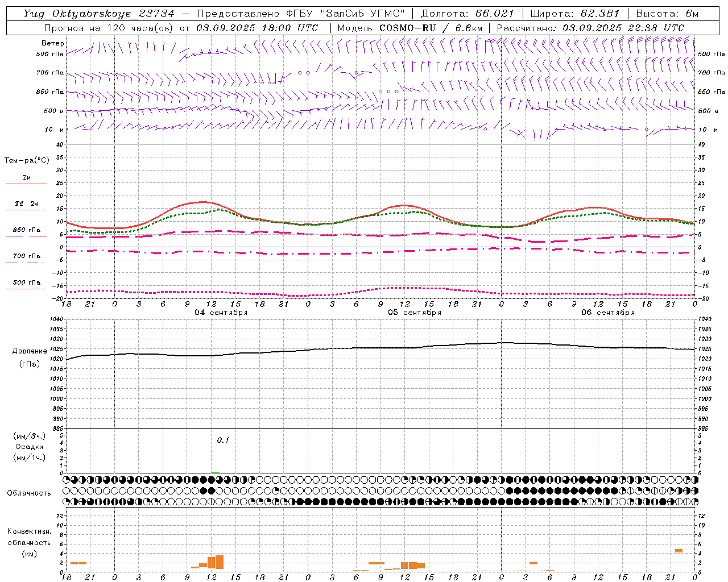Click the 'Тем-ра(°C)' temperature axis label
This screenshot has height=582, width=728.
[x=27, y=161]
